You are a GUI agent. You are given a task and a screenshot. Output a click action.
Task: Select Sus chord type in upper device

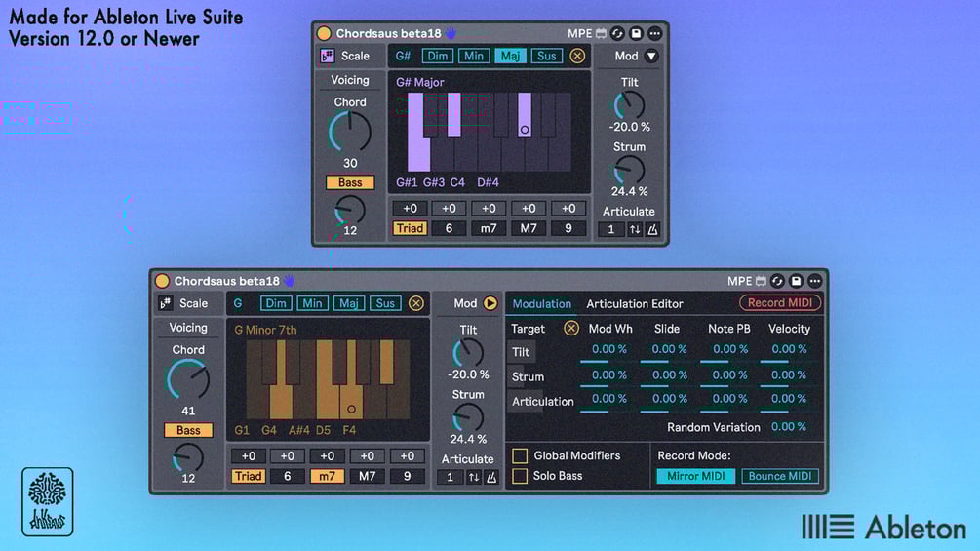pyautogui.click(x=546, y=56)
